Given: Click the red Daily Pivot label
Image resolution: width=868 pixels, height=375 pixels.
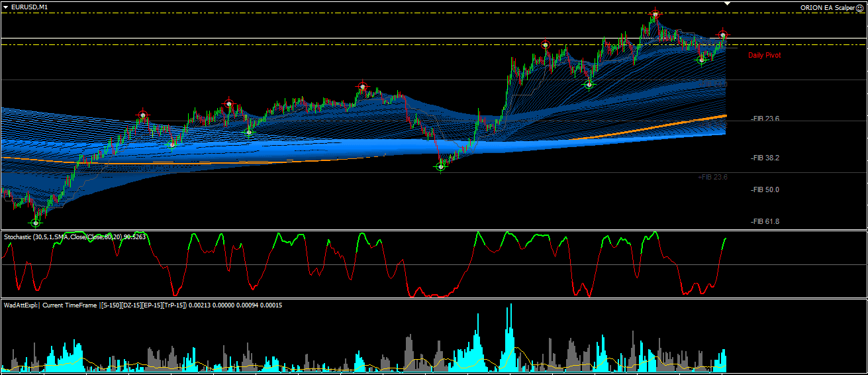Looking at the screenshot, I should pos(764,56).
